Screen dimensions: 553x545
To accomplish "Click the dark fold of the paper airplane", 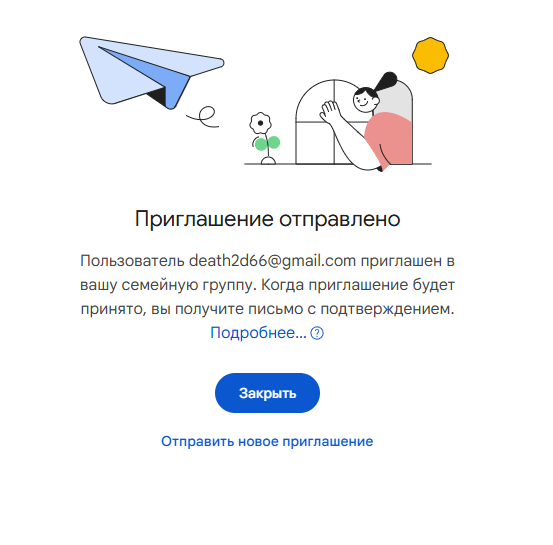I will pyautogui.click(x=157, y=95).
